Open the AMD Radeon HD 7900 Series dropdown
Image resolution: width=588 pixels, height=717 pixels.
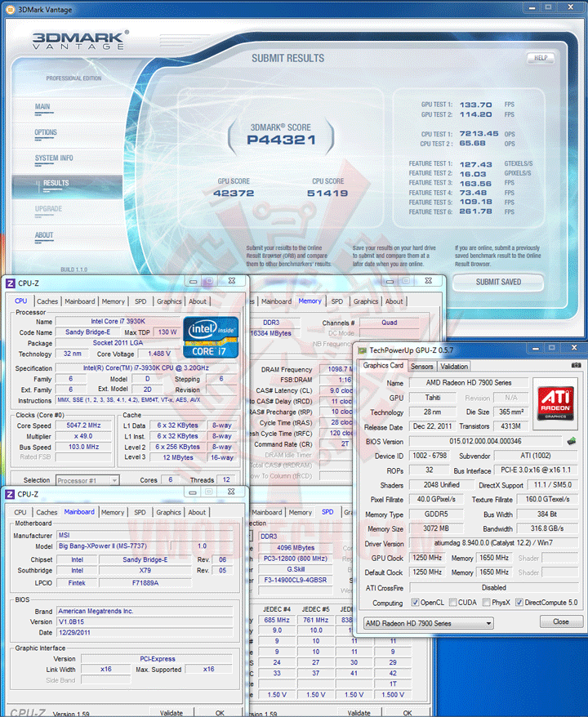point(429,623)
